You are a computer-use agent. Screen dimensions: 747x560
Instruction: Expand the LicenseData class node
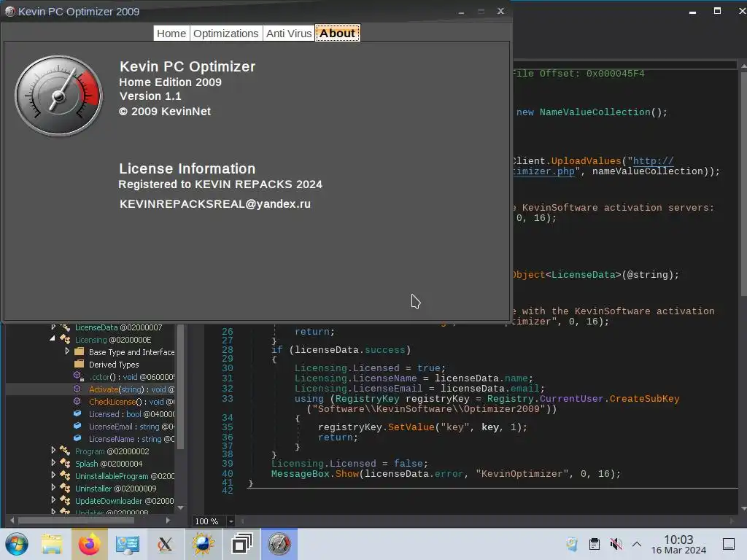53,327
